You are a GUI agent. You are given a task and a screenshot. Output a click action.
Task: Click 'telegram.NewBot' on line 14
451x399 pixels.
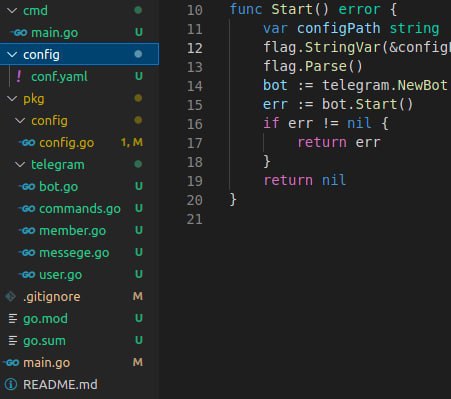(385, 85)
